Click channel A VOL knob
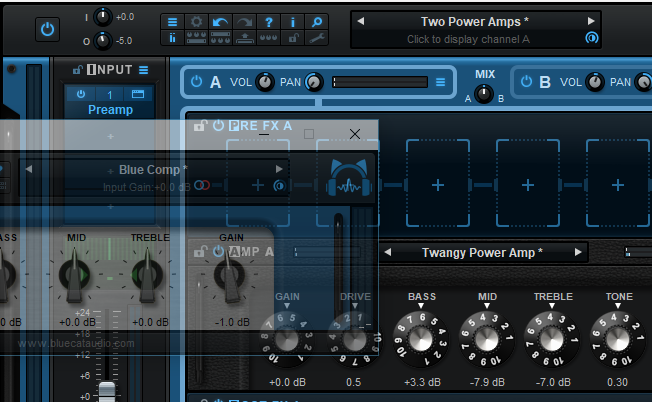The image size is (652, 402). 264,82
